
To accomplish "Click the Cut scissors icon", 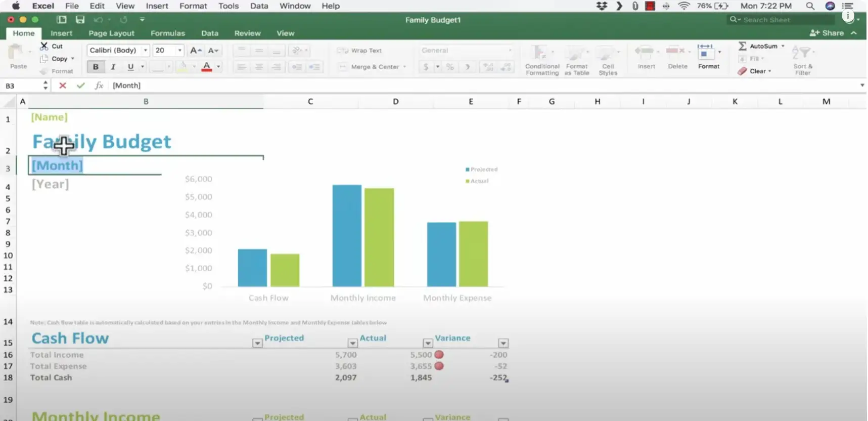I will point(44,46).
